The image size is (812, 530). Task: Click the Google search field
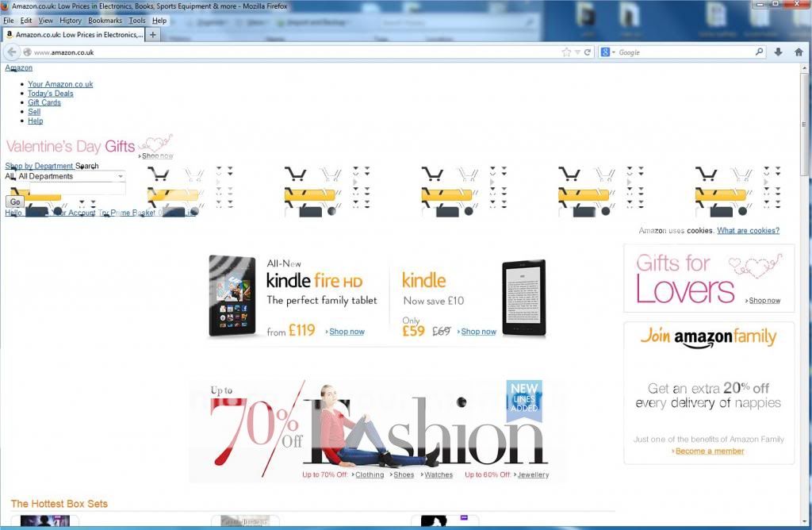pyautogui.click(x=684, y=52)
